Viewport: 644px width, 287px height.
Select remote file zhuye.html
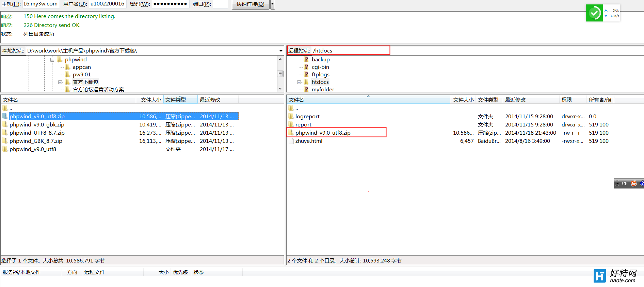[x=309, y=141]
